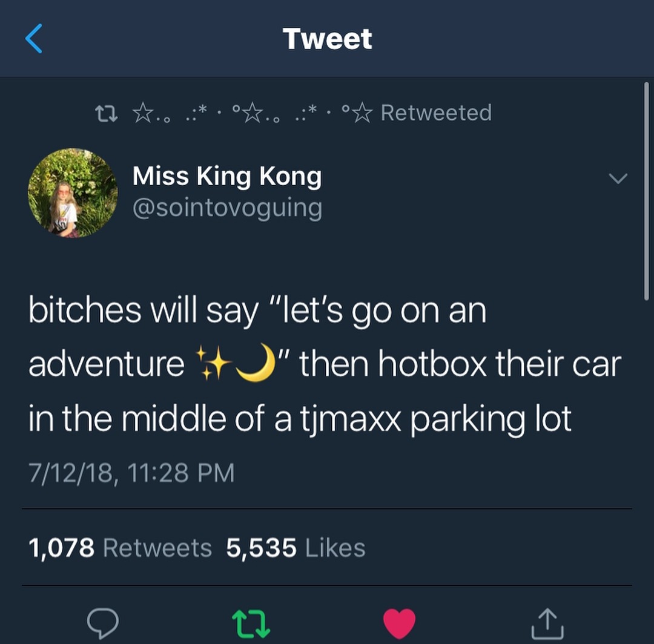Click the Retweeted label text

click(x=436, y=113)
